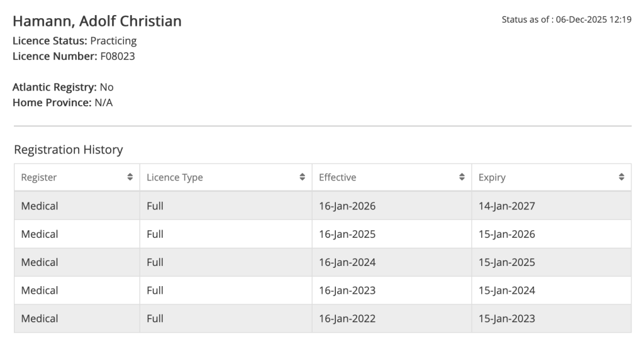Select the 16-Jan-2026 effective date cell
This screenshot has height=344, width=644.
point(347,206)
